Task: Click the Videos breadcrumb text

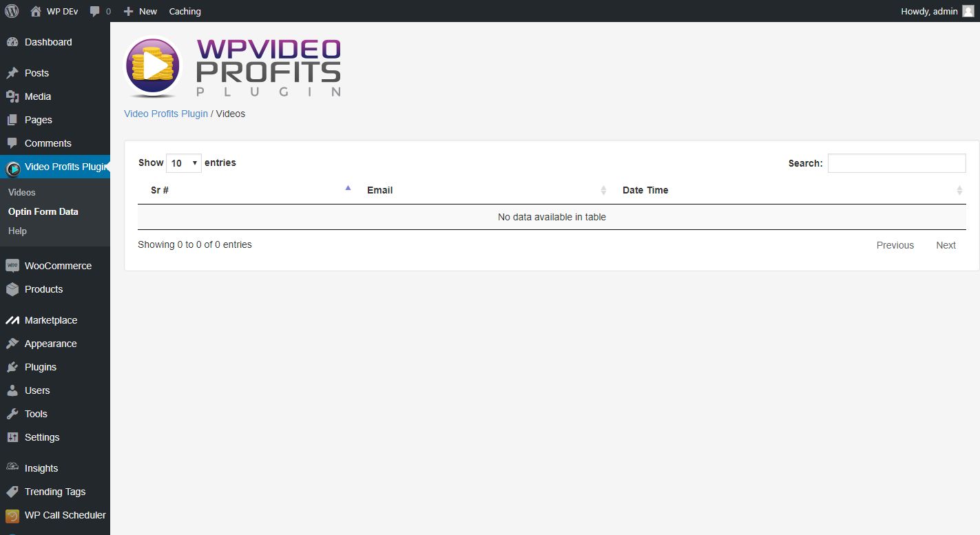Action: click(231, 114)
